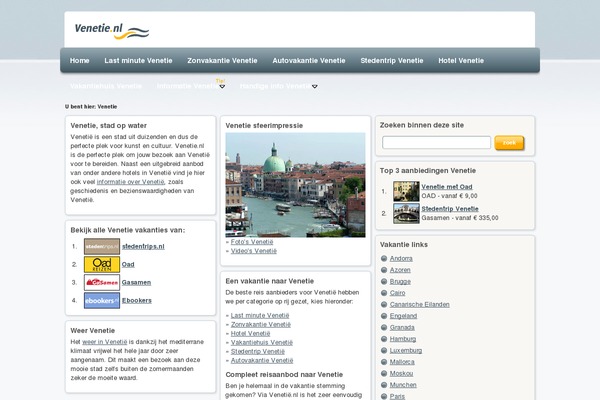Click the Venetie.nl logo
Screen dimensions: 600x400
tap(111, 31)
